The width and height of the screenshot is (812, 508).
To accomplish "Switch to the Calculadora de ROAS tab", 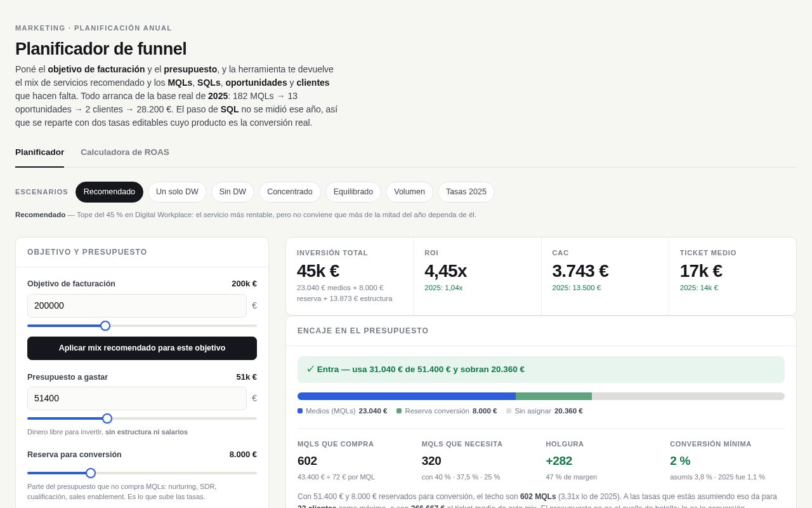I will [x=125, y=152].
